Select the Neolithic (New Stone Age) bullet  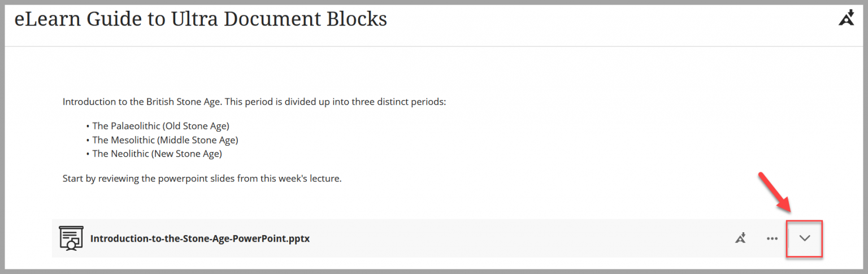(157, 154)
